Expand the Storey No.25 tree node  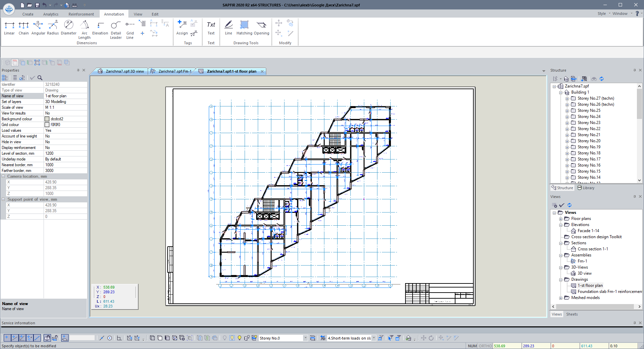point(567,110)
